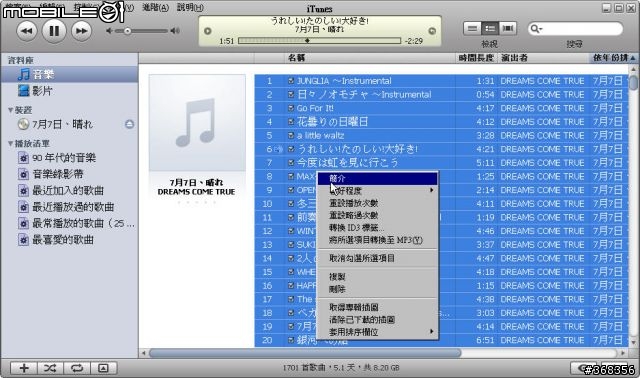Choose 取得專輯插圖 menu entry
Viewport: 640px width, 378px height.
click(x=378, y=307)
